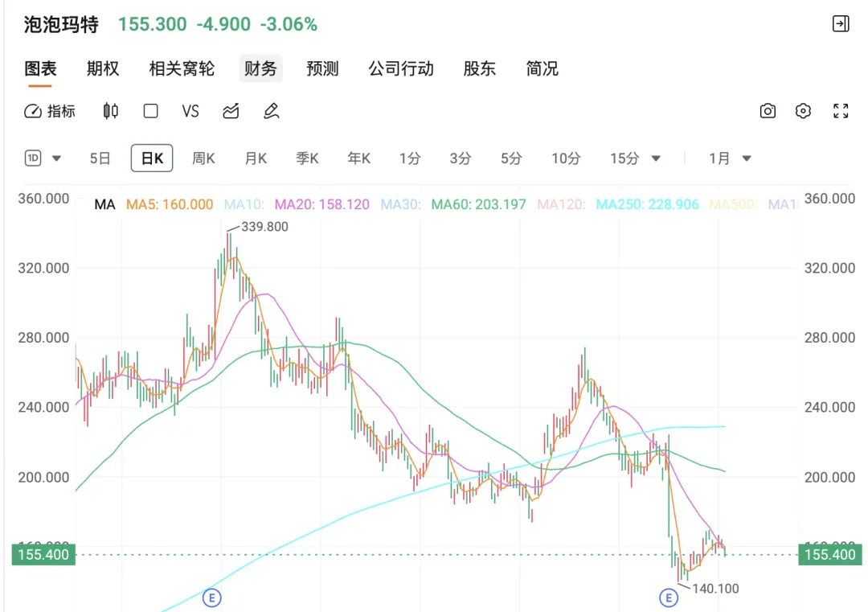Open the right E earnings marker
The width and height of the screenshot is (868, 612).
(x=669, y=598)
